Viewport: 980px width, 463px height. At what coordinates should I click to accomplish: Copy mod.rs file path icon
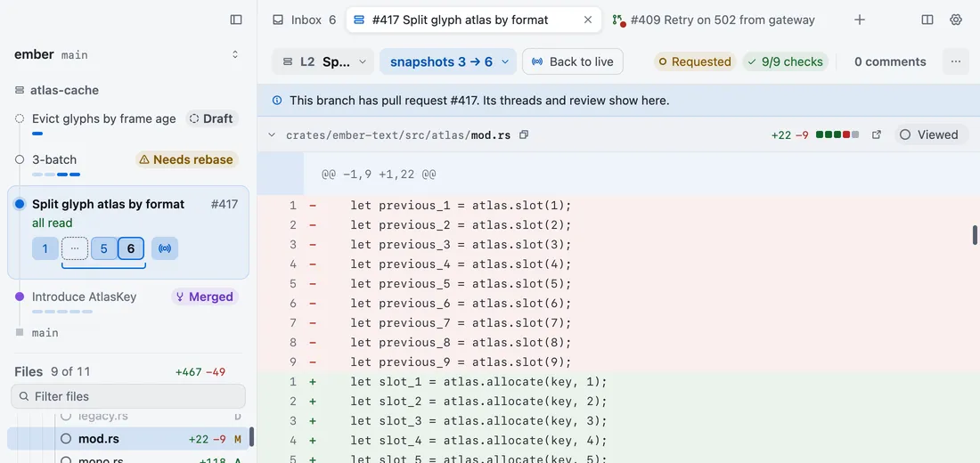click(x=524, y=134)
